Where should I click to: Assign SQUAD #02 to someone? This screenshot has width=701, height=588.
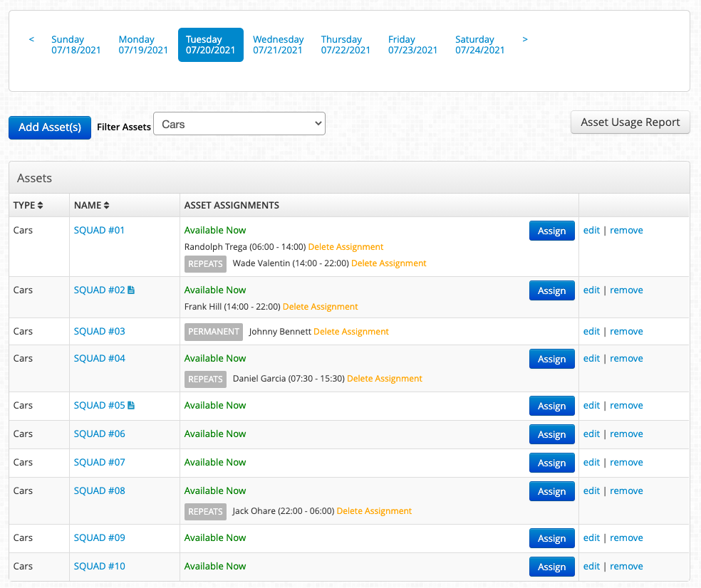[x=551, y=291]
